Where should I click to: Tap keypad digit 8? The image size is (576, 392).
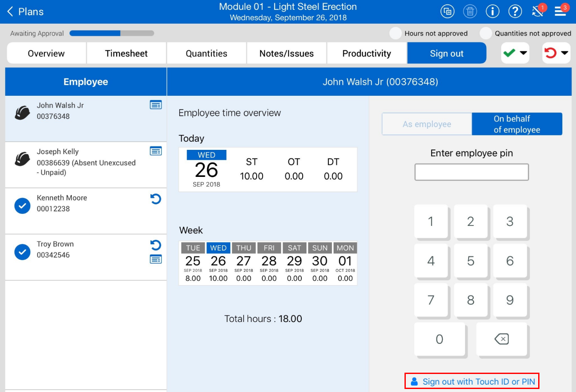click(471, 300)
